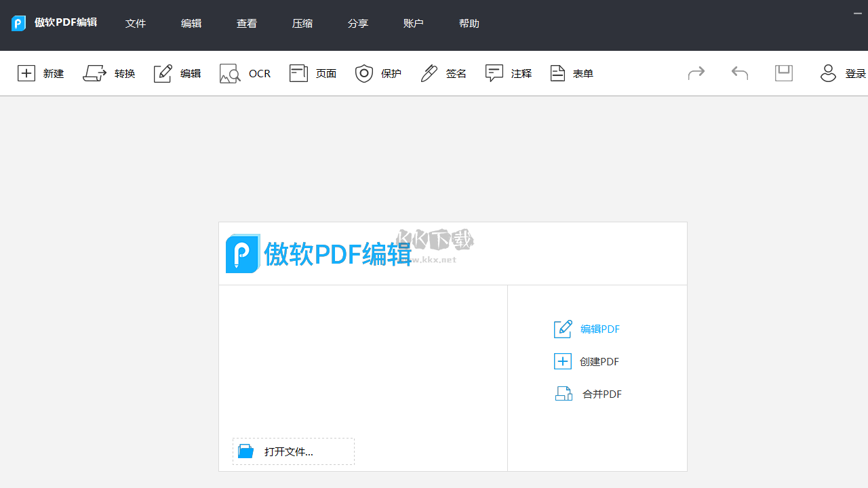Viewport: 868px width, 488px height.
Task: Open the 查看 menu
Action: tap(247, 23)
